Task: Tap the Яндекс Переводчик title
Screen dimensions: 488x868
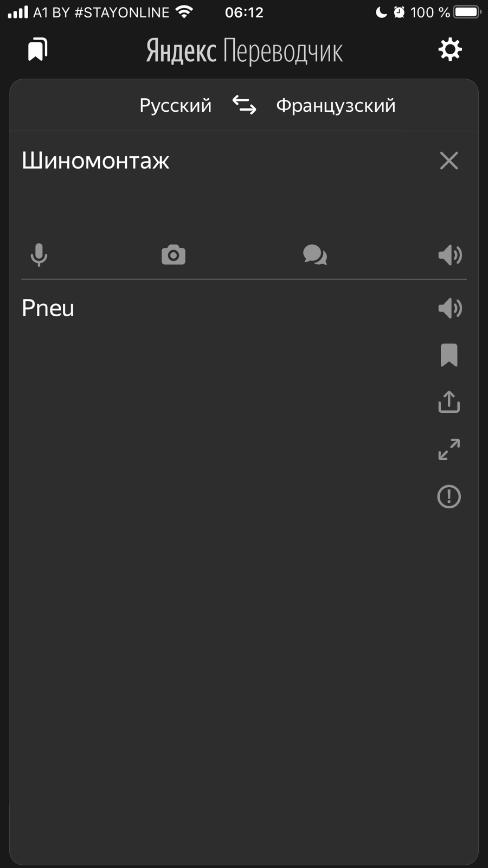Action: click(244, 51)
